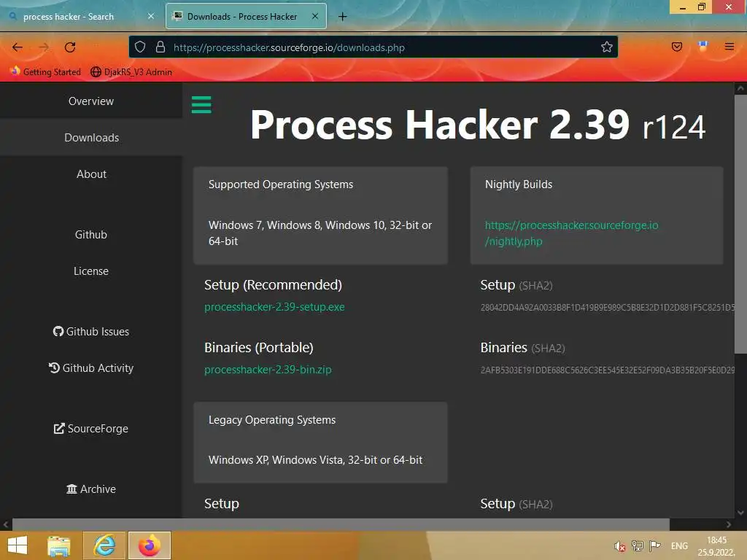Reload the page with the refresh icon
The image size is (747, 560).
coord(70,47)
